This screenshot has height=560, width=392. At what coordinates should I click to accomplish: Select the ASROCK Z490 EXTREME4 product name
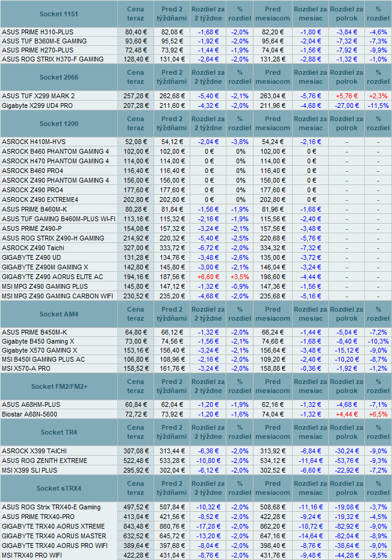[40, 200]
